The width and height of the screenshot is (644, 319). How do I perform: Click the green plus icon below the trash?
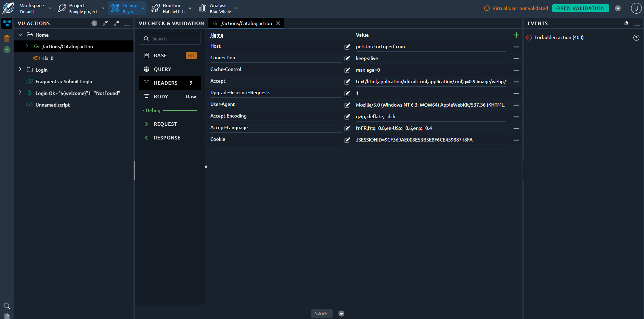[x=7, y=50]
